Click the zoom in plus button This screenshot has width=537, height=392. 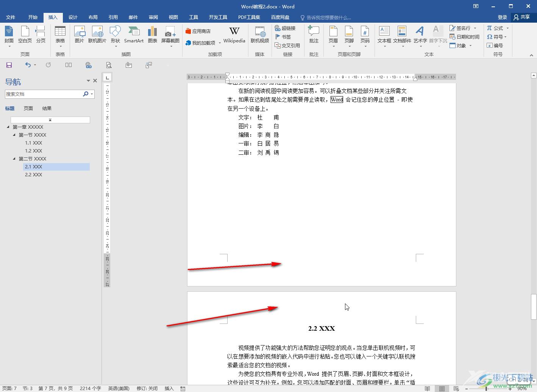click(x=510, y=389)
